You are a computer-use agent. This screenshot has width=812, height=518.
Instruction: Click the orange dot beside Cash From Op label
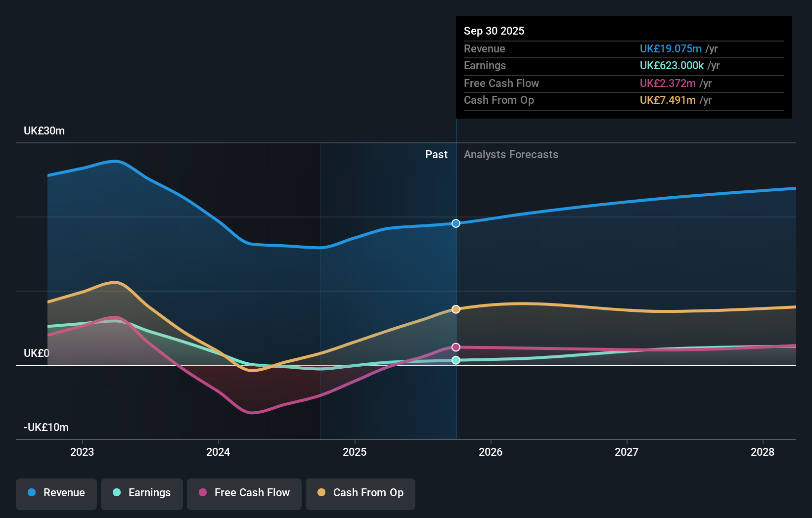point(321,493)
